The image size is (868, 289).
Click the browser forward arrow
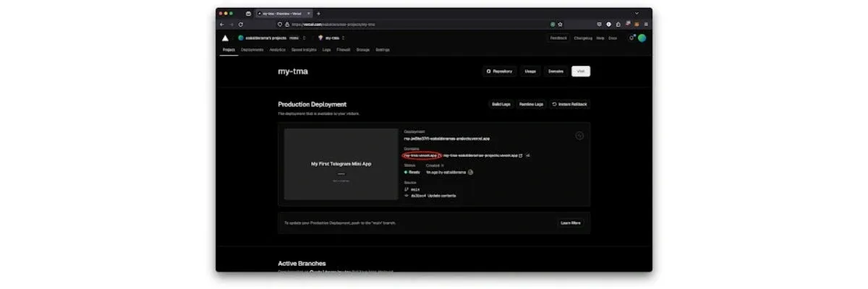click(x=231, y=24)
